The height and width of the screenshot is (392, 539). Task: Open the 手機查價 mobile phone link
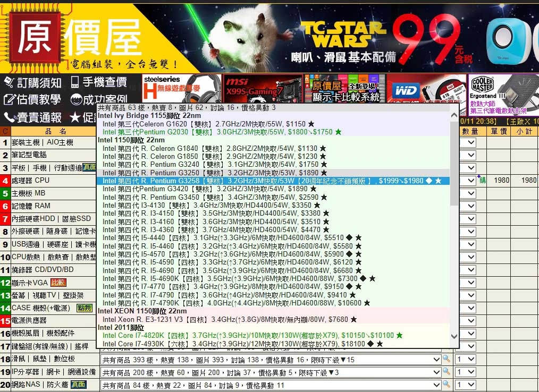99,82
